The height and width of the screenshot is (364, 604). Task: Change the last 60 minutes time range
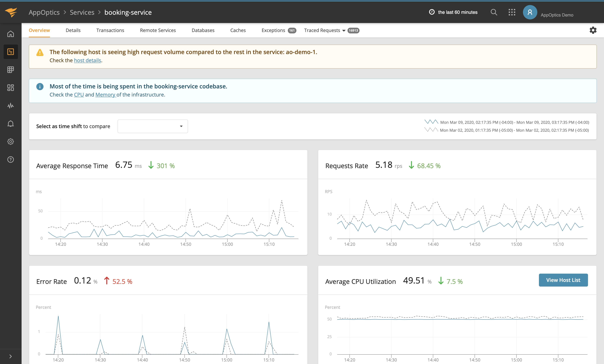[x=457, y=12]
